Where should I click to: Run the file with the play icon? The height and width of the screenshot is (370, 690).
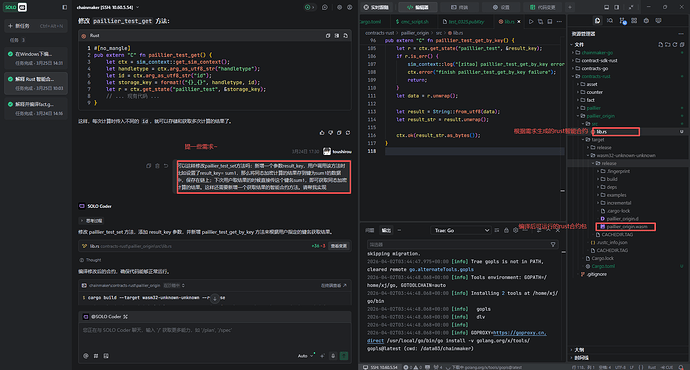531,22
